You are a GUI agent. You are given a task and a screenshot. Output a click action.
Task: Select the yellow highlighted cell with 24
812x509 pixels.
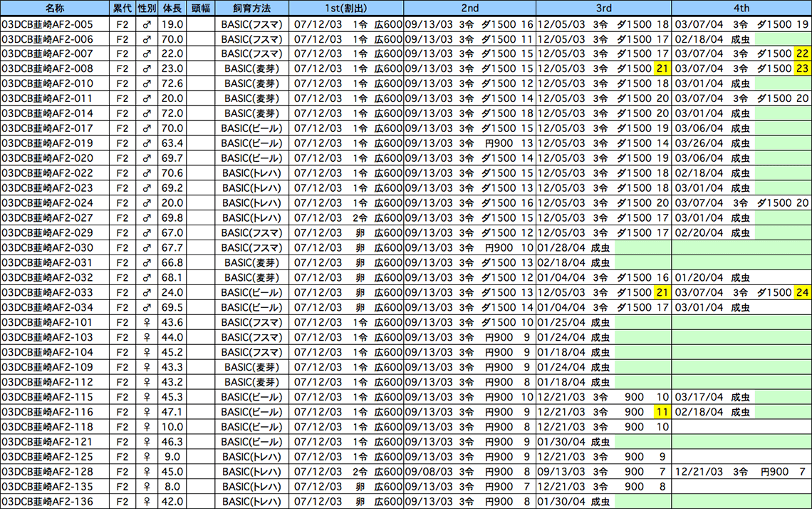coord(803,293)
